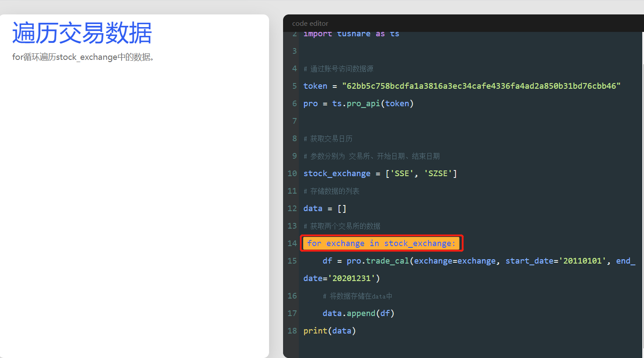Click the data.append(df) line
The image size is (644, 358).
click(358, 313)
